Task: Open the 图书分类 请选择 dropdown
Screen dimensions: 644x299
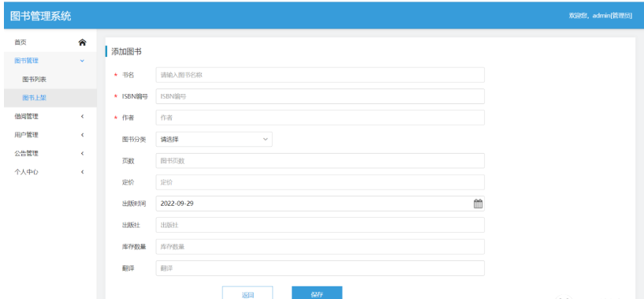Action: click(x=214, y=140)
